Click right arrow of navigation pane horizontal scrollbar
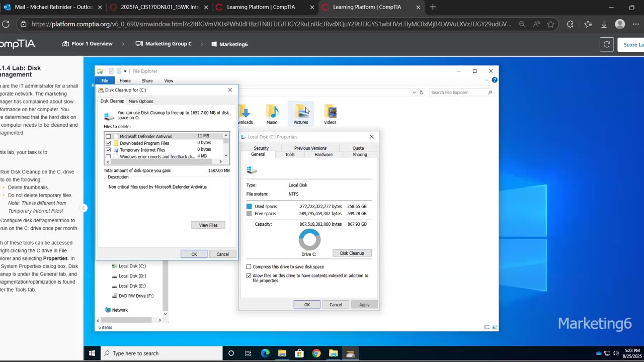This screenshot has width=644, height=362. 160,320
